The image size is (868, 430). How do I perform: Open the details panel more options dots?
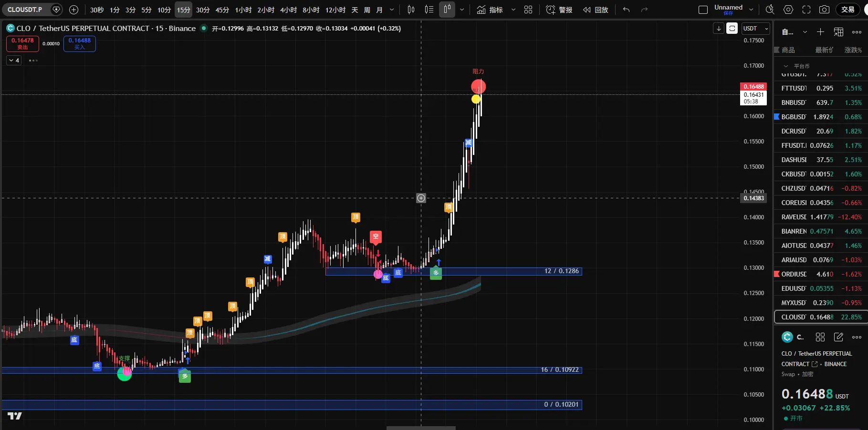point(857,337)
